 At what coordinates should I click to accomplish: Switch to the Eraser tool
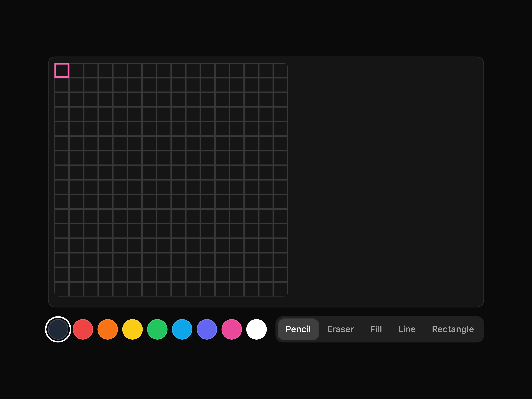point(340,329)
